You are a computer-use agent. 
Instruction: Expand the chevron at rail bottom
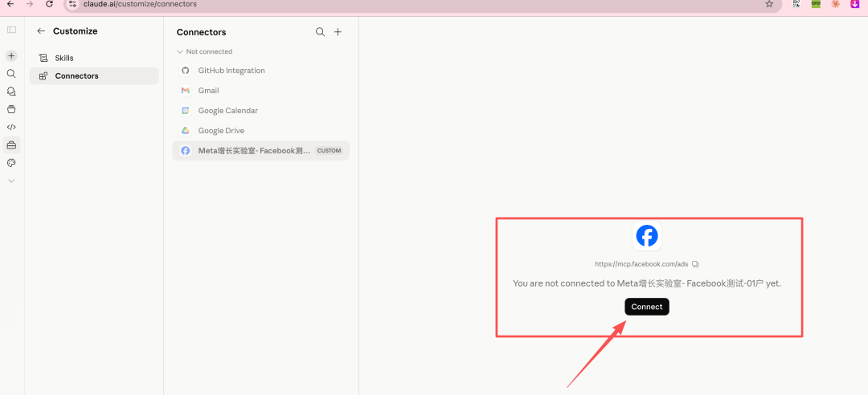11,181
